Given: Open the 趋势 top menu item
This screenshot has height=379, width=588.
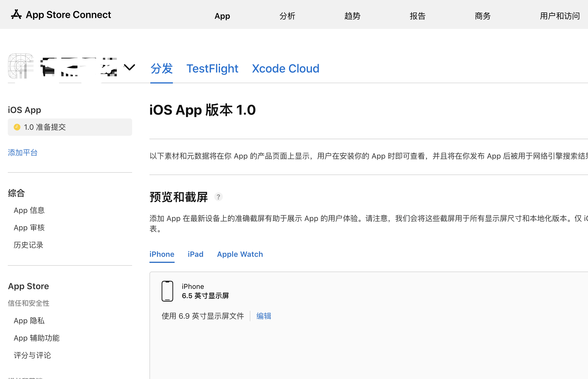Looking at the screenshot, I should pyautogui.click(x=352, y=16).
